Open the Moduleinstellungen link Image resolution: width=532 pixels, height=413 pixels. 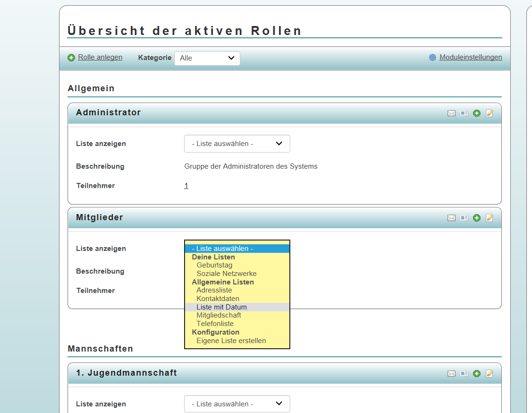(470, 57)
